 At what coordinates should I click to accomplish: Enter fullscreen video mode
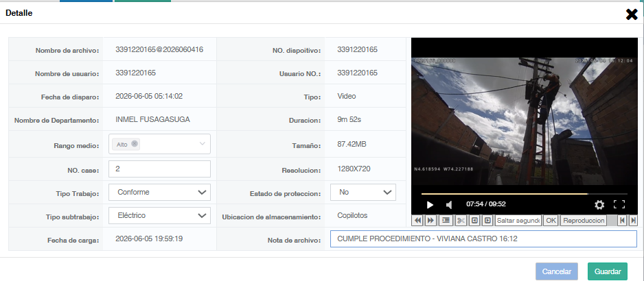tap(619, 204)
